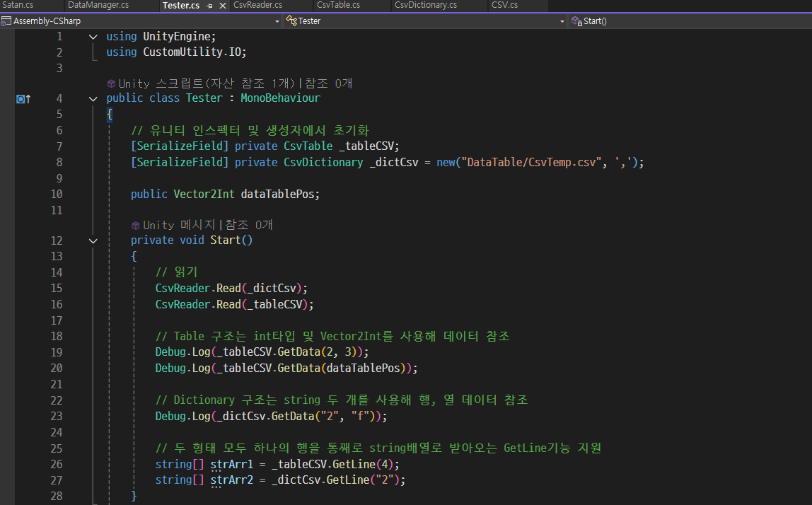Switch to the CsvReader.cs tab

(258, 5)
